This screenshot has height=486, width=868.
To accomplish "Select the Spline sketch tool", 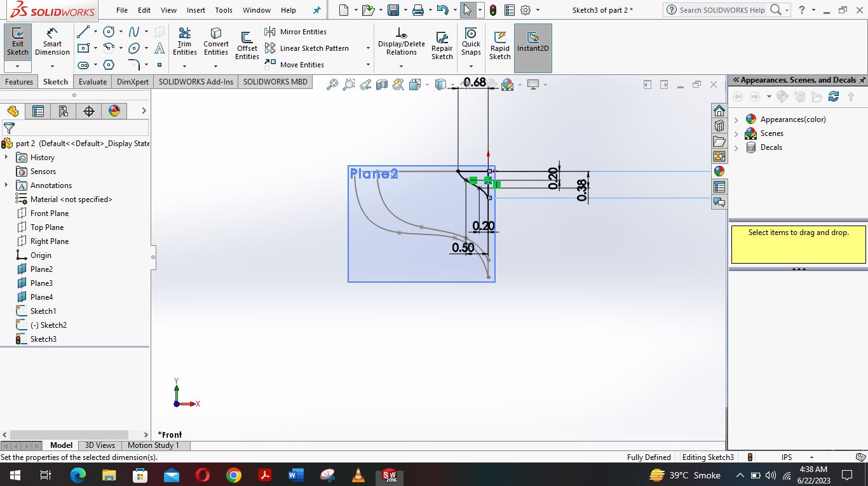I will [134, 32].
